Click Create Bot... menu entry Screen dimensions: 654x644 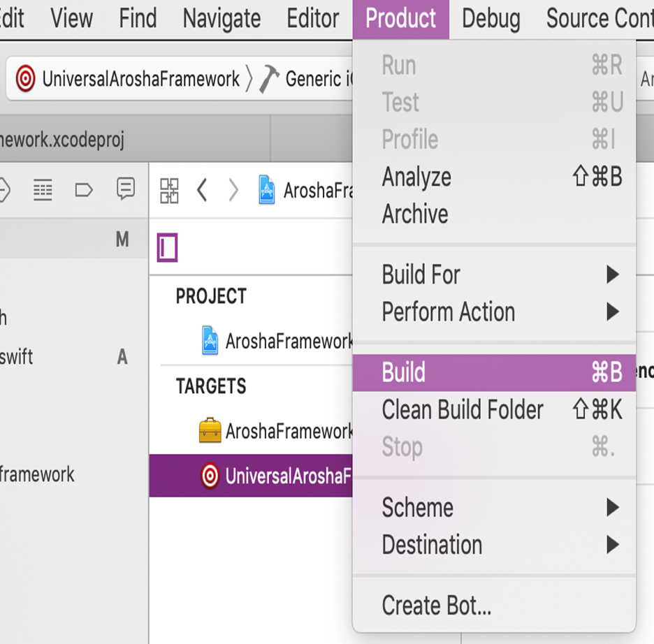[x=494, y=606]
